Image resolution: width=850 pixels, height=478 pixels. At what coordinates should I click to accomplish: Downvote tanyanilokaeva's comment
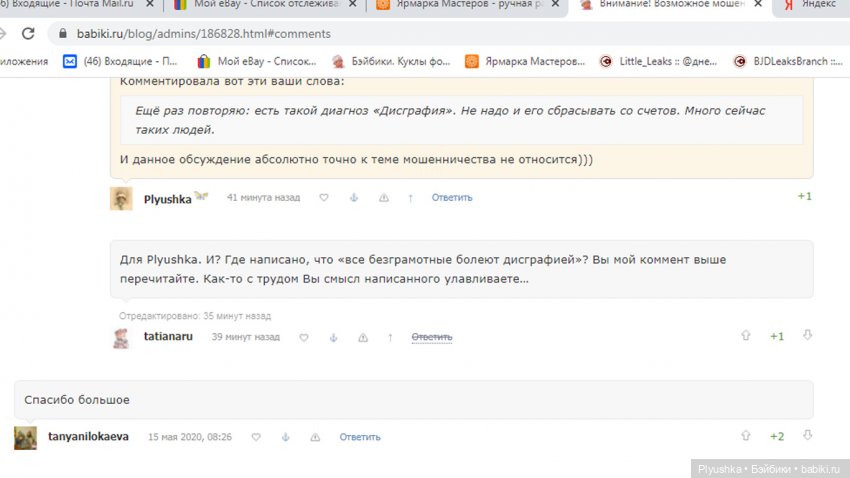[x=808, y=436]
